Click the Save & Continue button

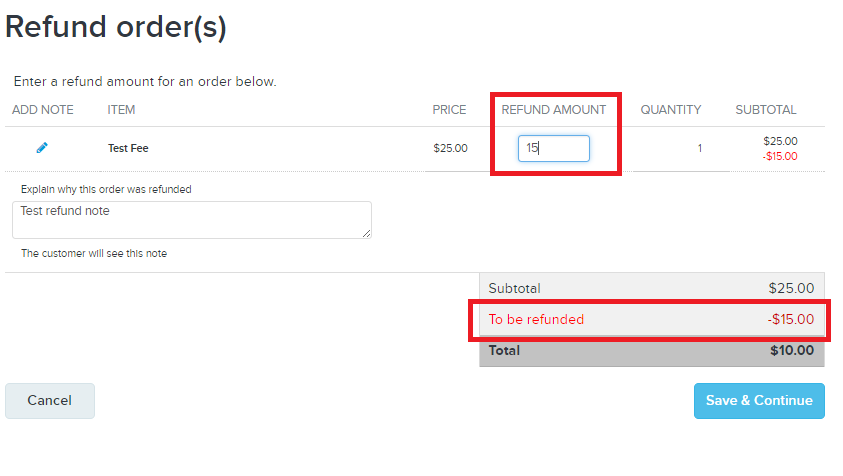tap(759, 401)
